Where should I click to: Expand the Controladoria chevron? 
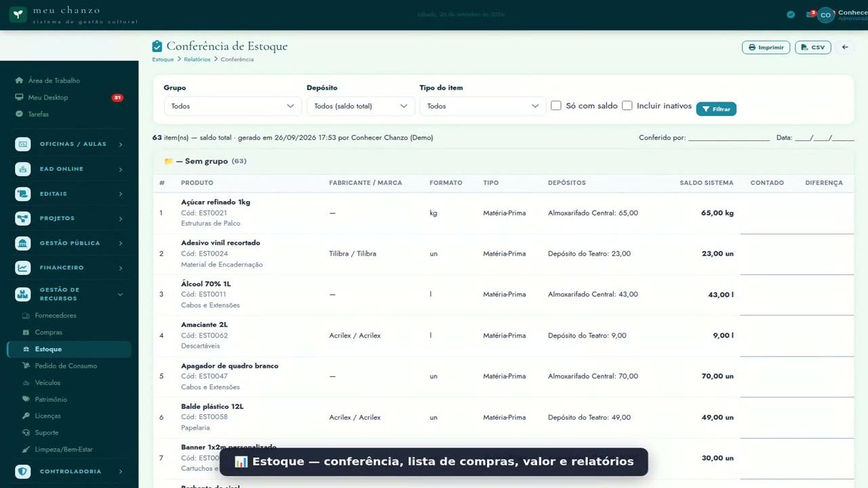coord(121,471)
